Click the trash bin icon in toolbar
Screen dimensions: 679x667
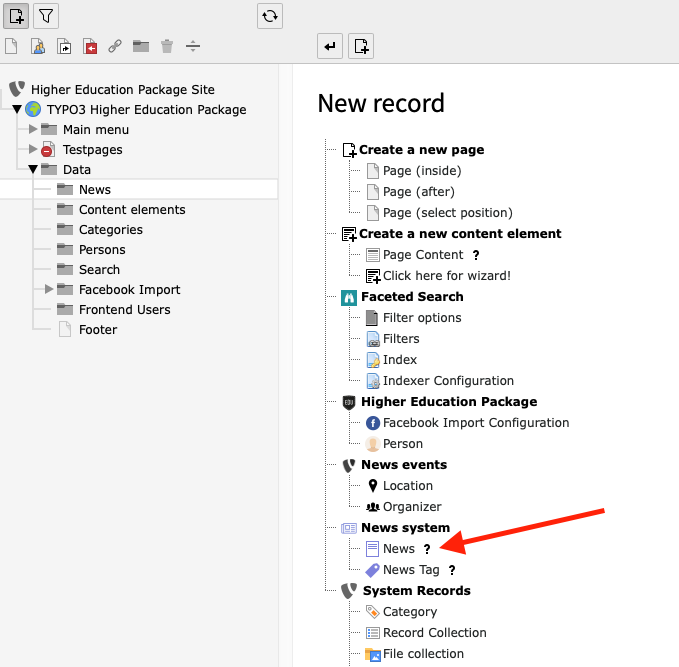tap(167, 46)
